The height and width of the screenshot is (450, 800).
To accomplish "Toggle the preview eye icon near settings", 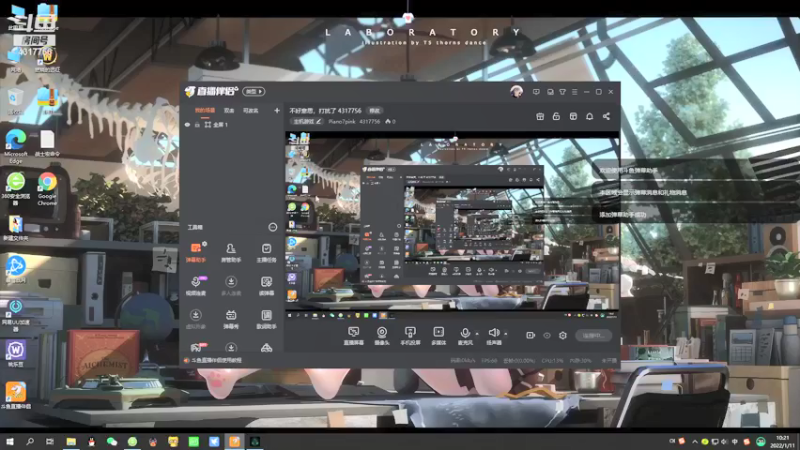I will 546,335.
